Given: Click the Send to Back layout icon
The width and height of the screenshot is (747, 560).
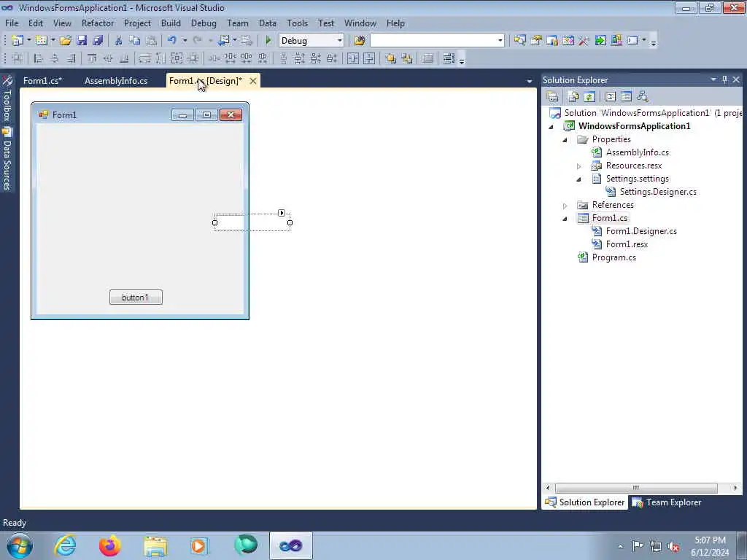Looking at the screenshot, I should (x=407, y=58).
